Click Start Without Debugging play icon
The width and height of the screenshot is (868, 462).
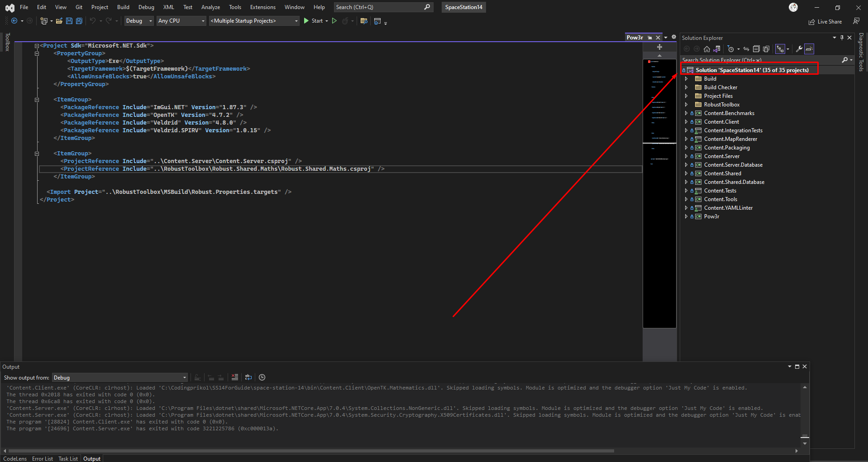pyautogui.click(x=334, y=21)
